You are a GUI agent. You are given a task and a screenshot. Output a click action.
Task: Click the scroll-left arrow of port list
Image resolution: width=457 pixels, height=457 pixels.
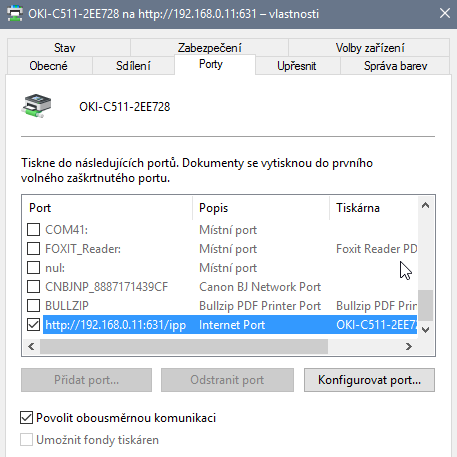pos(31,347)
